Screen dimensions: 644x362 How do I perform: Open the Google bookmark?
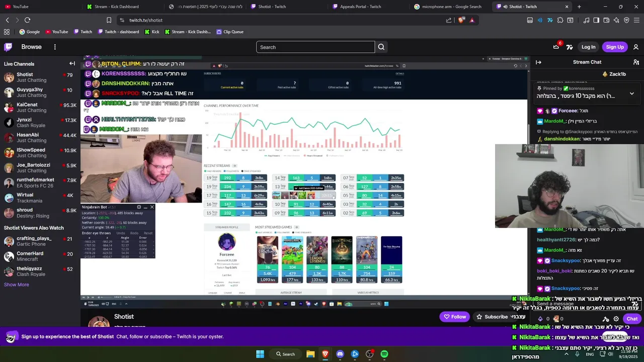coord(29,32)
